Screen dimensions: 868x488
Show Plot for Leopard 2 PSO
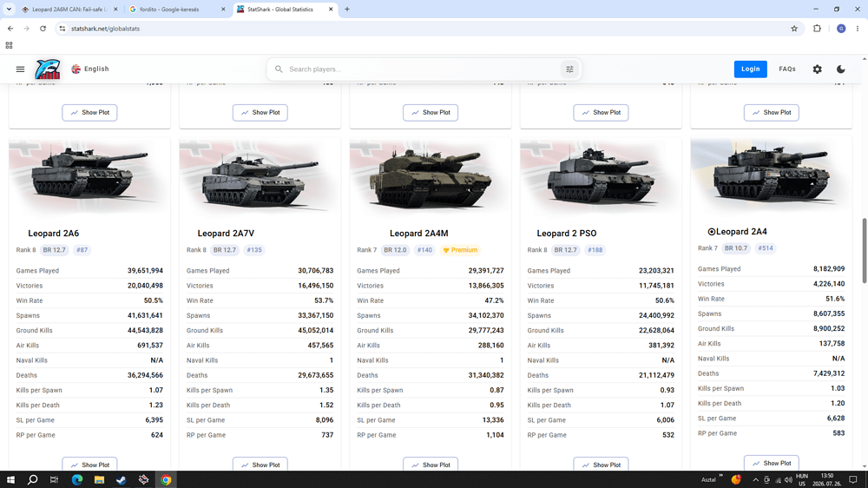click(x=601, y=465)
